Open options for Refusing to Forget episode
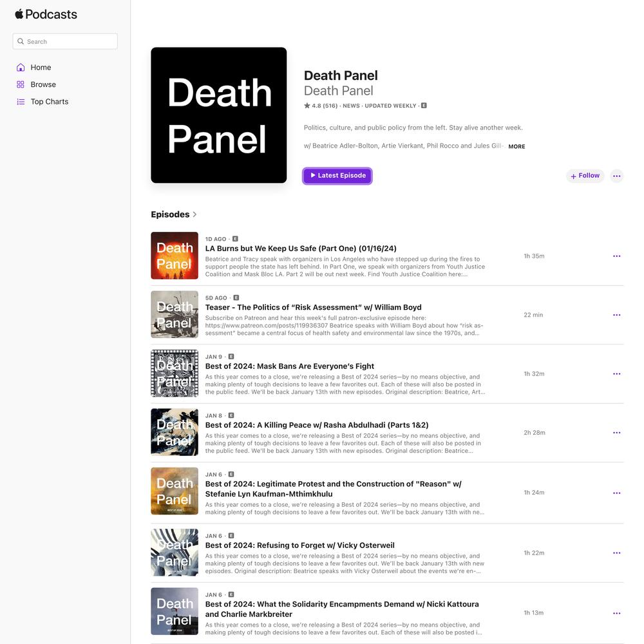This screenshot has height=644, width=644. pos(616,553)
